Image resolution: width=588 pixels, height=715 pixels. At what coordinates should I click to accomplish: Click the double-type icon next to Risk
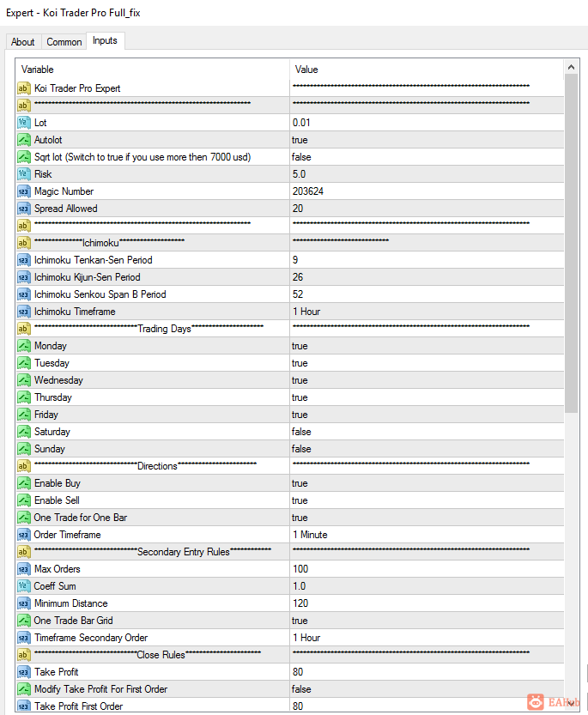[x=24, y=174]
